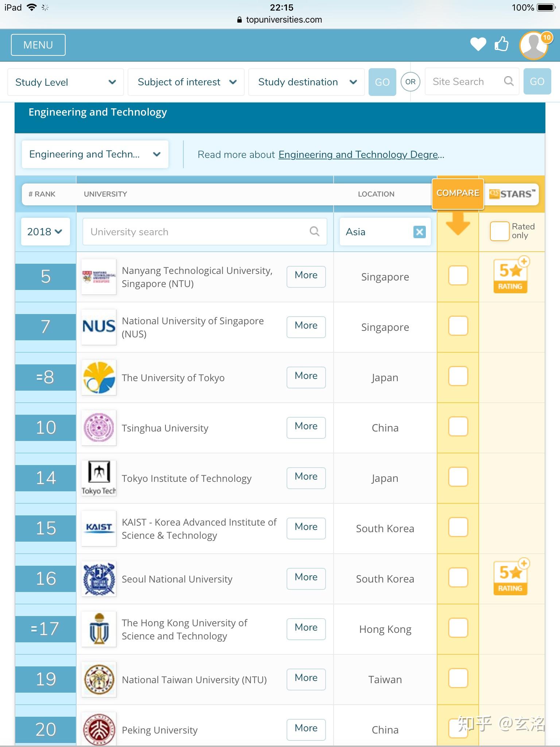
Task: Toggle the Rated only checkbox
Action: click(x=499, y=231)
